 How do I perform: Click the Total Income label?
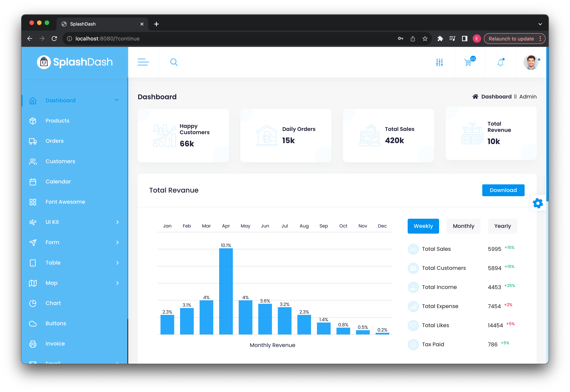tap(439, 287)
